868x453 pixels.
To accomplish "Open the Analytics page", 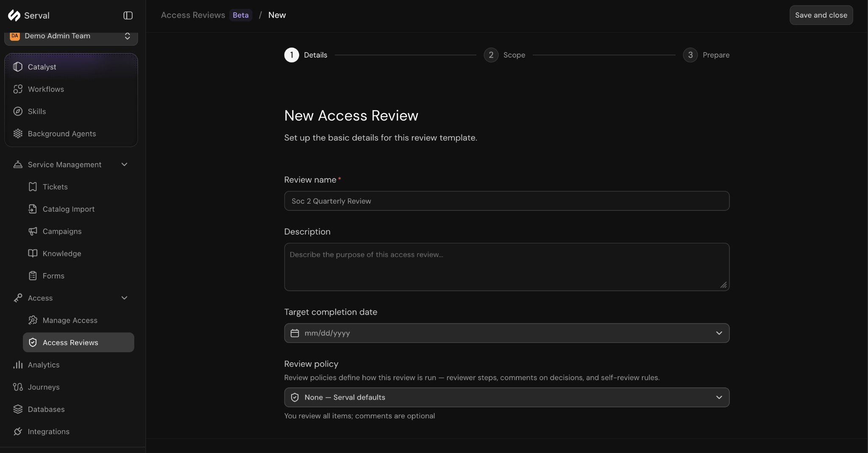I will tap(71, 365).
